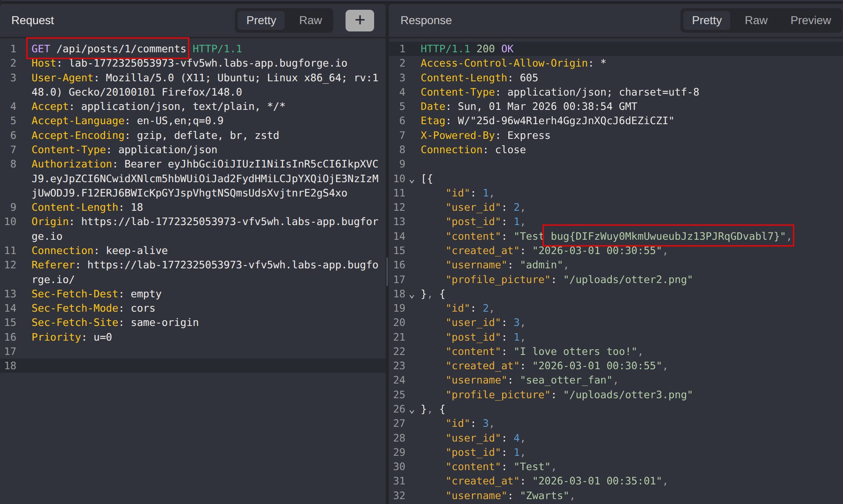Click the GET /api/posts/1/comments request line
The height and width of the screenshot is (504, 843).
tap(108, 49)
